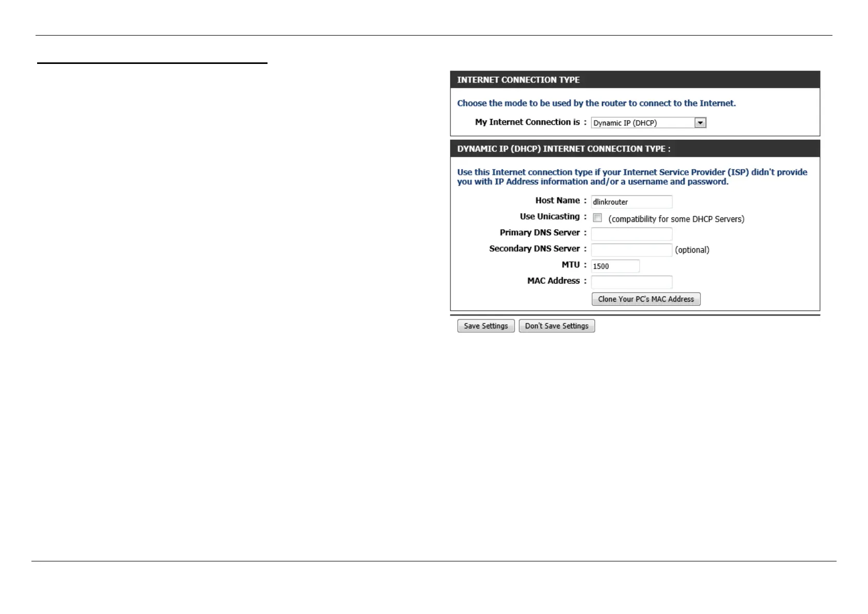This screenshot has height=614, width=868.
Task: Click the INTERNET CONNECTION TYPE header text
Action: pyautogui.click(x=519, y=80)
